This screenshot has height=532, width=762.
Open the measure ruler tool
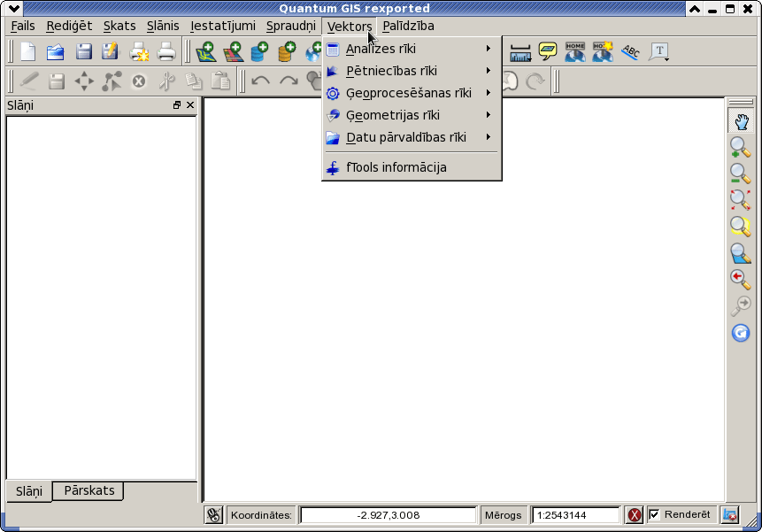pos(520,52)
